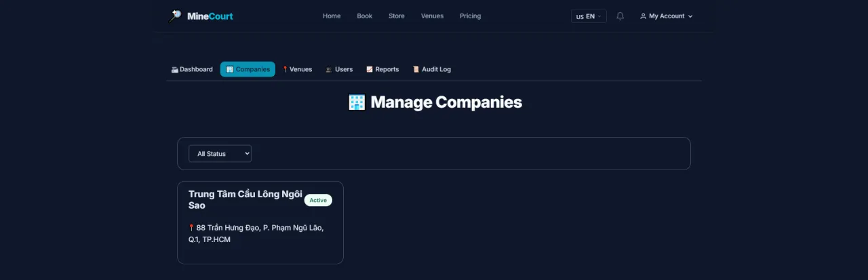This screenshot has width=868, height=280.
Task: Click the 88 Trần Hưng Đạo address text
Action: coord(256,234)
